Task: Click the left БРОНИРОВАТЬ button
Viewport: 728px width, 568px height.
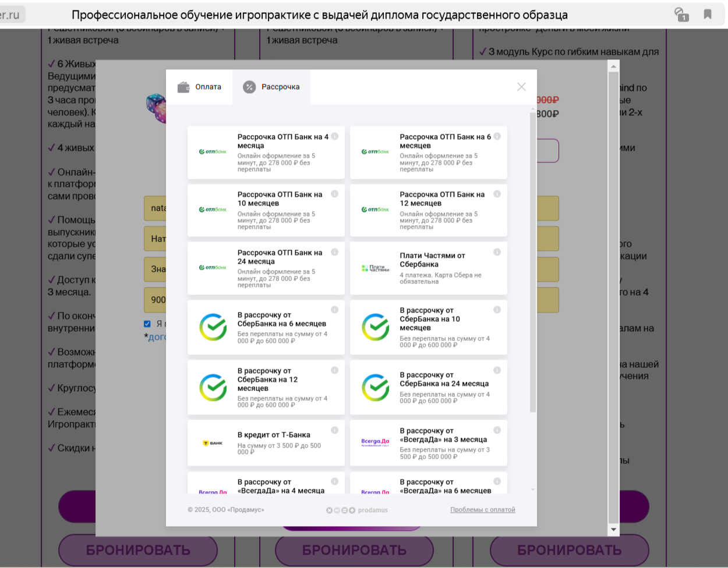Action: (138, 550)
